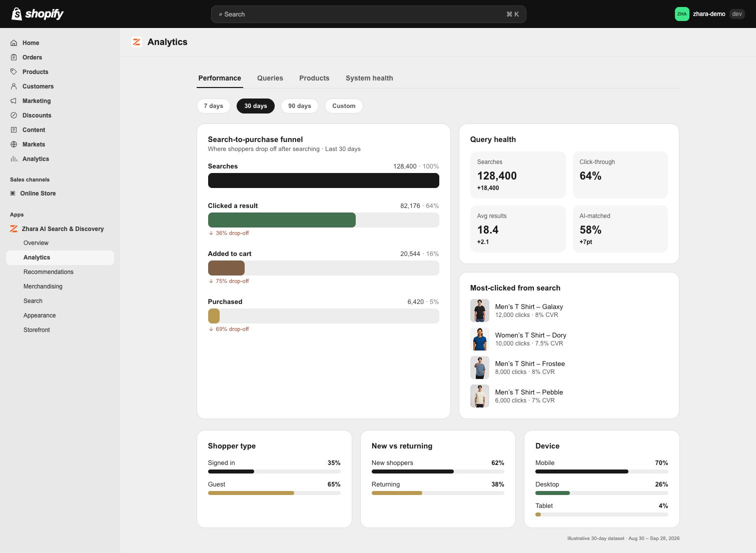Switch to the Performance tab
The image size is (756, 553).
tap(220, 78)
